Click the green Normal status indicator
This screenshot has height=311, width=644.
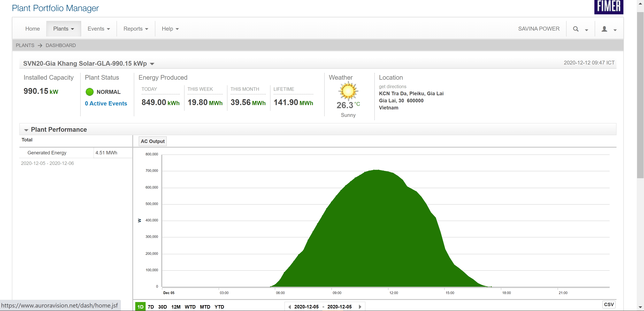90,92
